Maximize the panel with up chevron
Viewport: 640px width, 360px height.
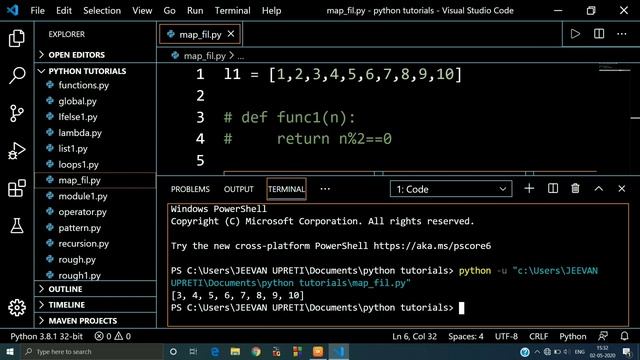pyautogui.click(x=598, y=189)
